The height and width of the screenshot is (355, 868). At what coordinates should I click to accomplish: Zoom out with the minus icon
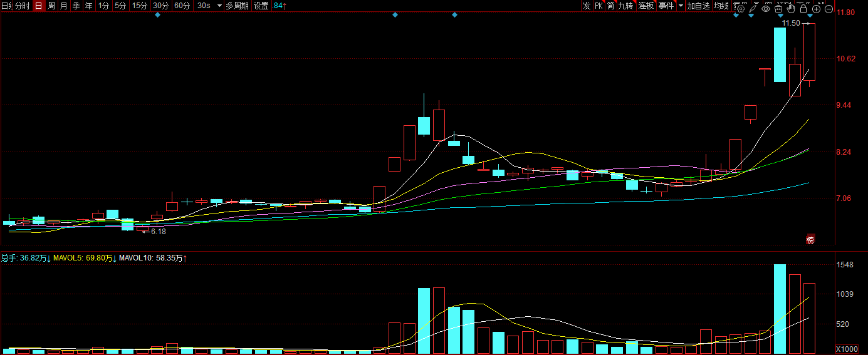(829, 9)
